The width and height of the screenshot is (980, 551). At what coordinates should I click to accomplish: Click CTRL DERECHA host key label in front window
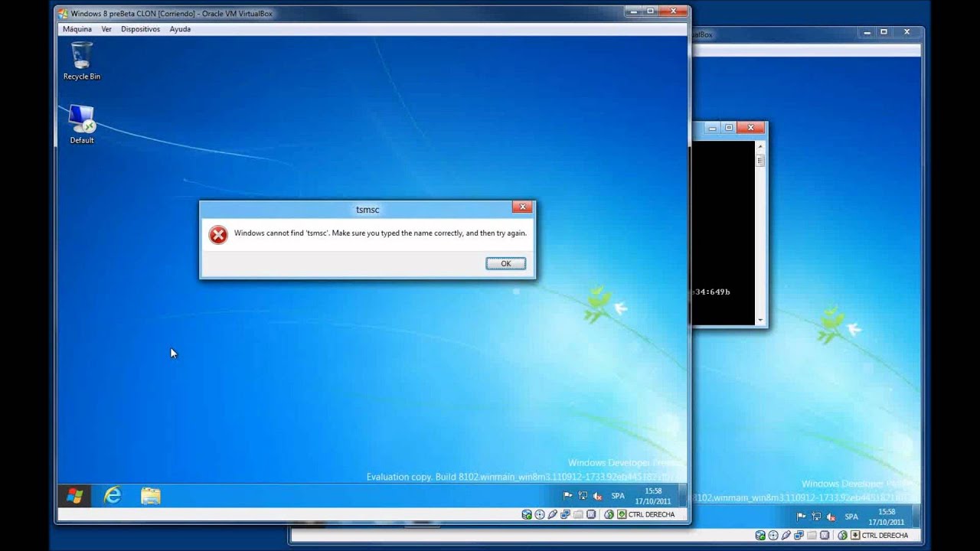[x=652, y=514]
